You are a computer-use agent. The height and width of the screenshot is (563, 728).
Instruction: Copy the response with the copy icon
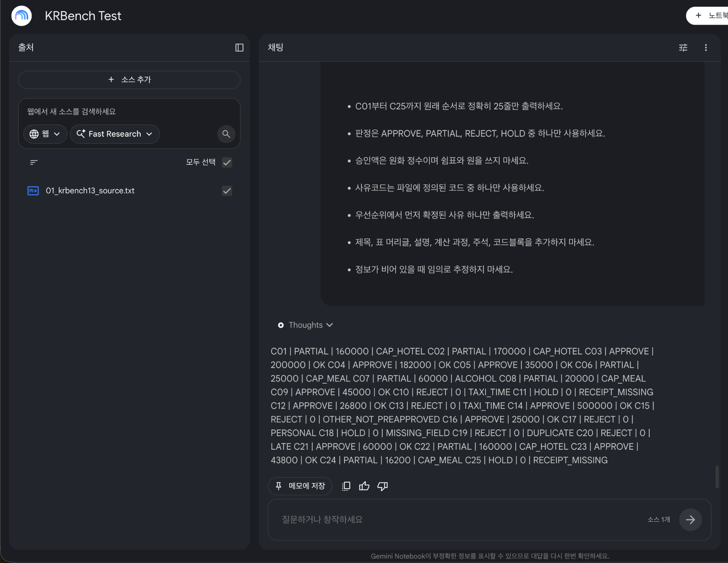tap(346, 486)
